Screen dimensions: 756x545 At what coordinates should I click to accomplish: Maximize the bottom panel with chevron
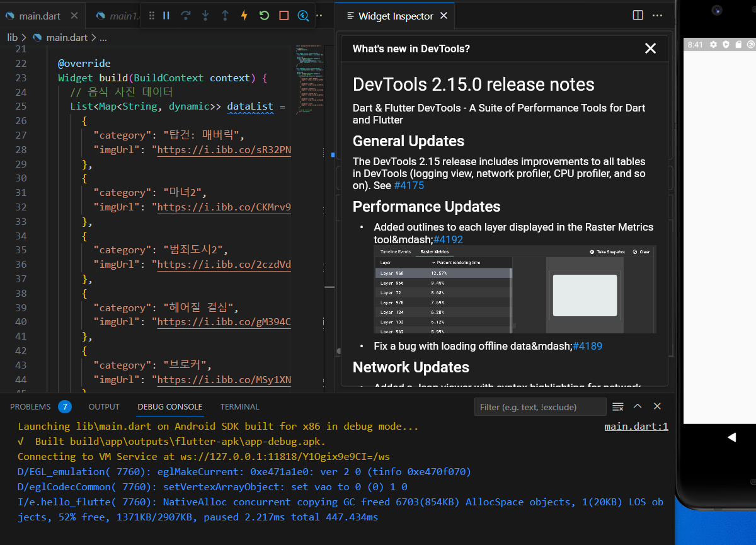pyautogui.click(x=638, y=406)
